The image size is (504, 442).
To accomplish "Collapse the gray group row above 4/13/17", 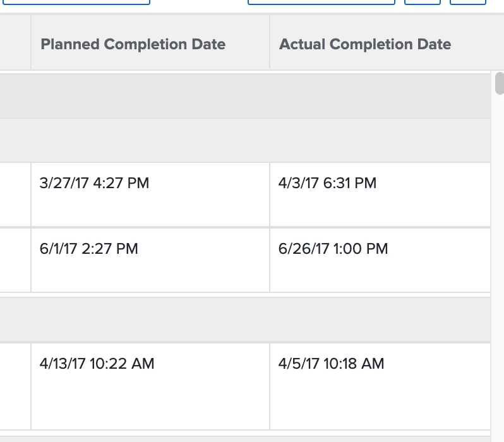I will [x=245, y=320].
